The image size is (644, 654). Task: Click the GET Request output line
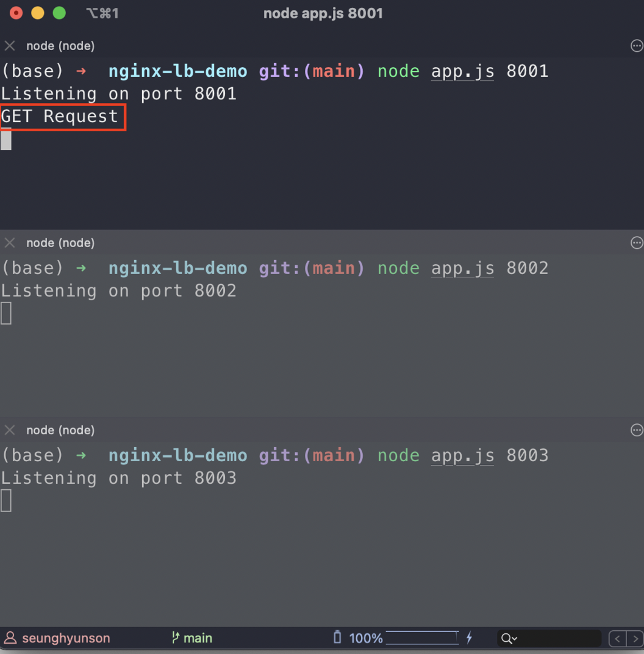(x=60, y=116)
